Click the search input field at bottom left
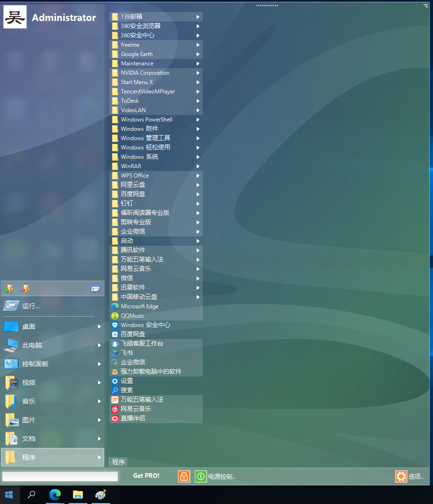Image resolution: width=433 pixels, height=504 pixels. tap(60, 476)
